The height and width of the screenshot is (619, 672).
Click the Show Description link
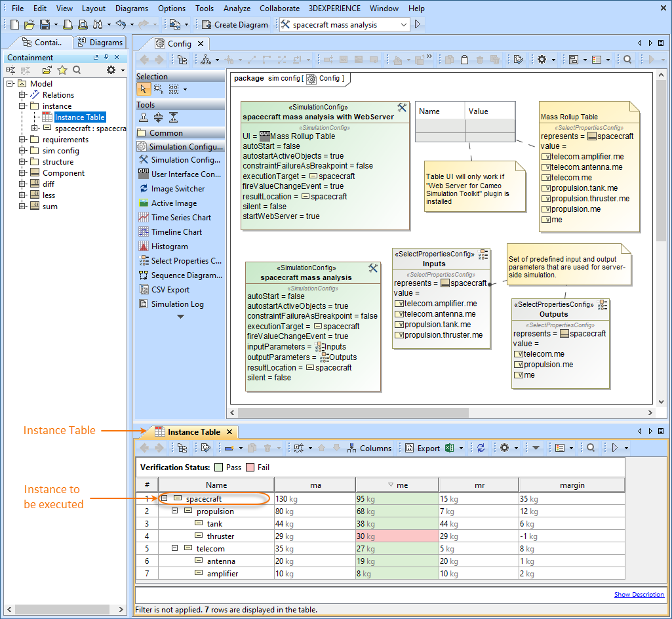pyautogui.click(x=639, y=595)
